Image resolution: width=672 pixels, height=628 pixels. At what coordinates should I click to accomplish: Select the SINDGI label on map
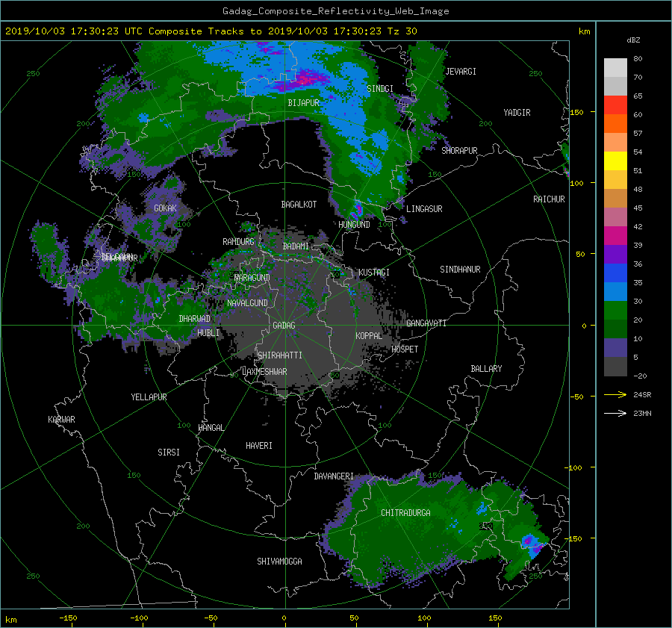[380, 89]
